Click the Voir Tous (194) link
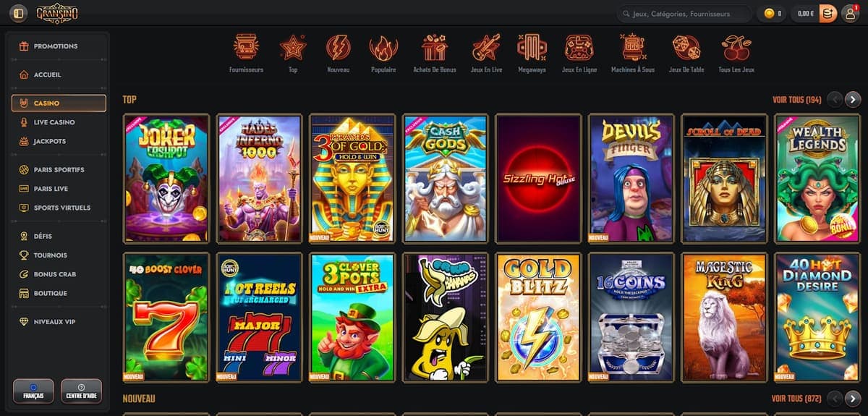The width and height of the screenshot is (868, 416). tap(796, 100)
